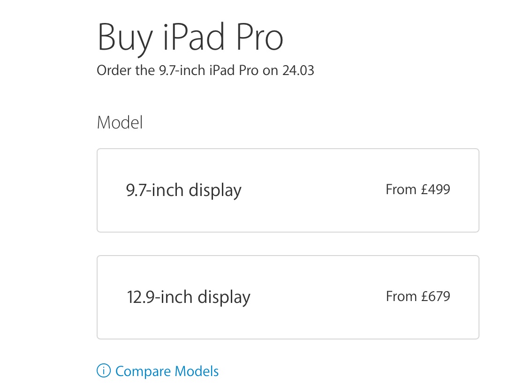Select the 9.7-inch display model card
Viewport: 532px width, 392px height.
tap(288, 190)
